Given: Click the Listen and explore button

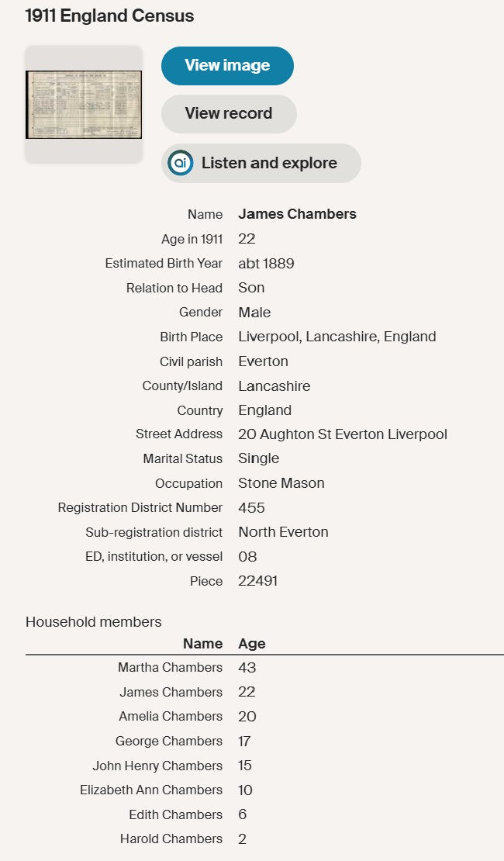Looking at the screenshot, I should (x=261, y=163).
